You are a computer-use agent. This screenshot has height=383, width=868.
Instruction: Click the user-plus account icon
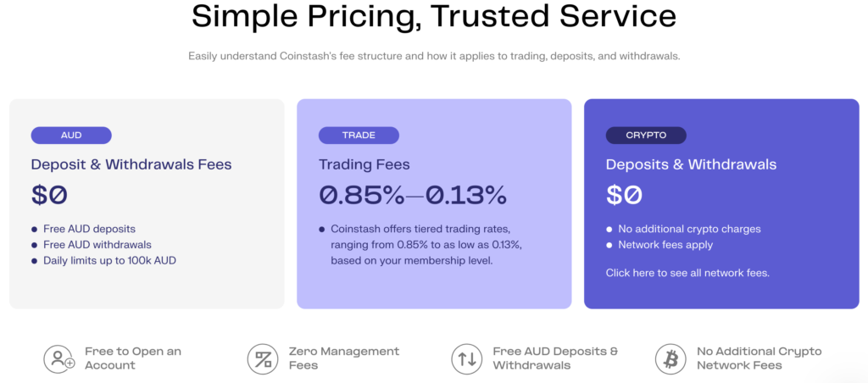tap(59, 358)
